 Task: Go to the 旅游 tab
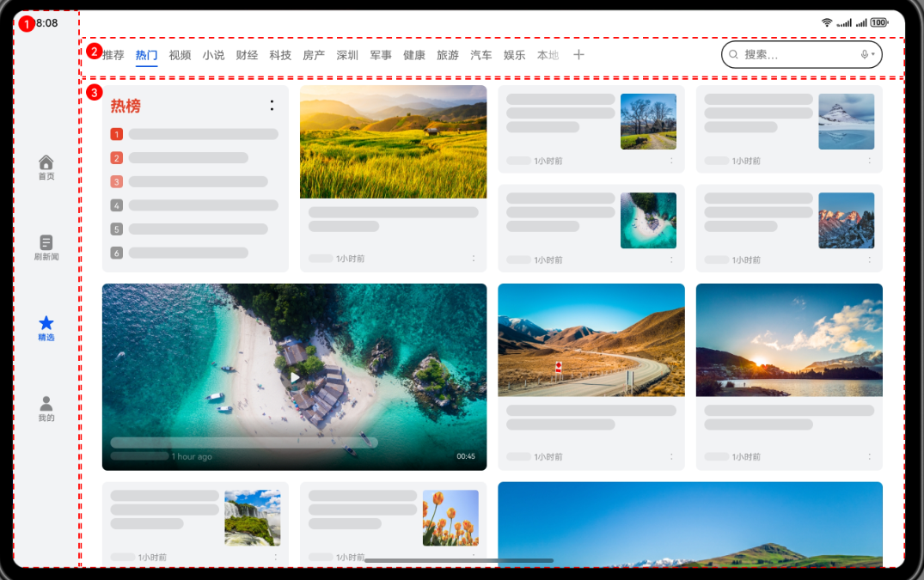click(x=448, y=55)
